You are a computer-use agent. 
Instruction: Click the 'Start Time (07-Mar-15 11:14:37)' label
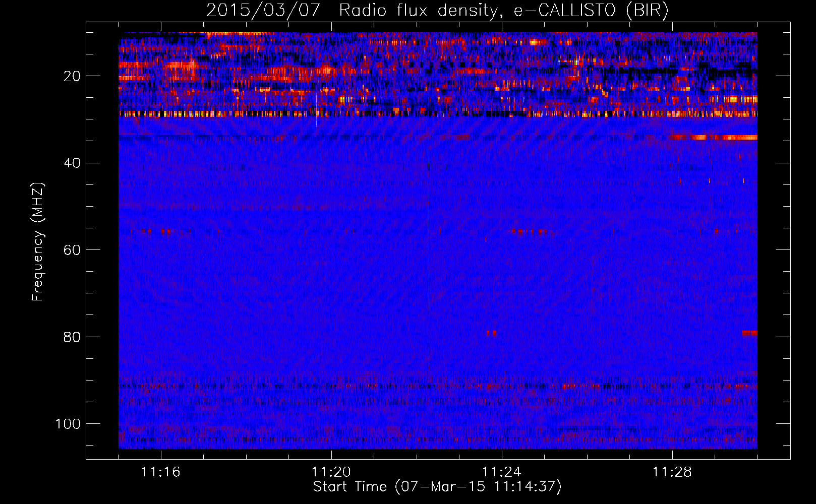437,487
